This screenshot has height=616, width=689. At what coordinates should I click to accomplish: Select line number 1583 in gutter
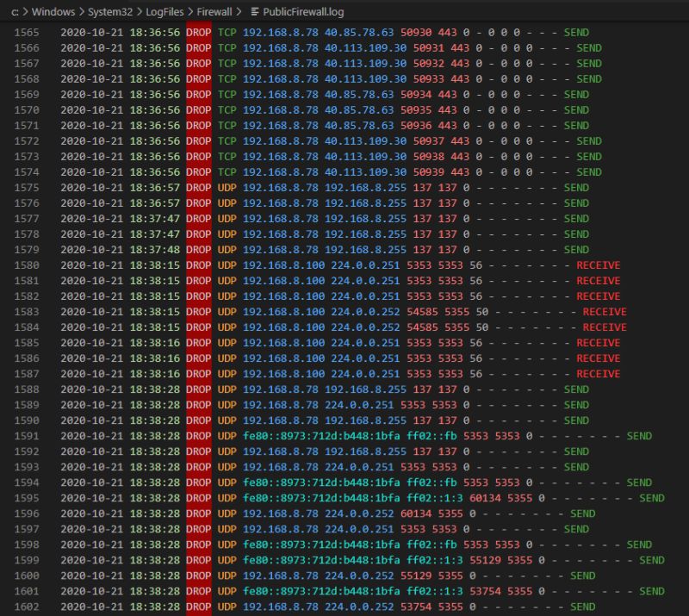pos(27,312)
